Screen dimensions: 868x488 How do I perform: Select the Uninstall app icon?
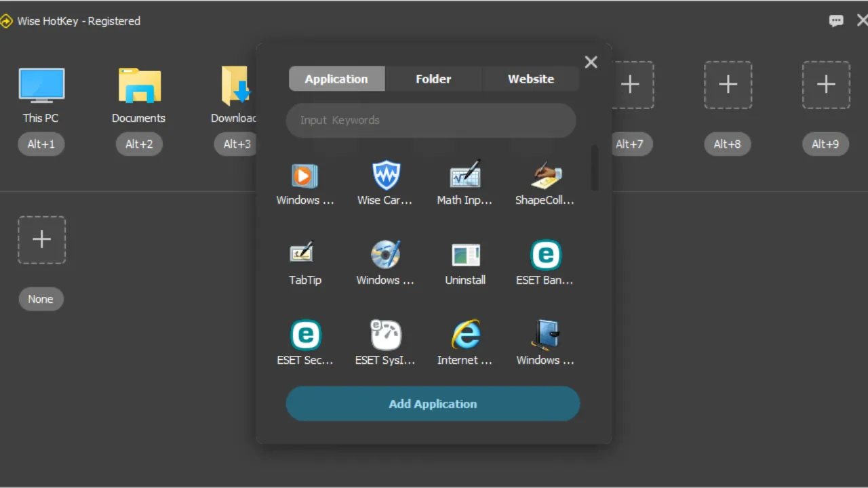tap(466, 256)
